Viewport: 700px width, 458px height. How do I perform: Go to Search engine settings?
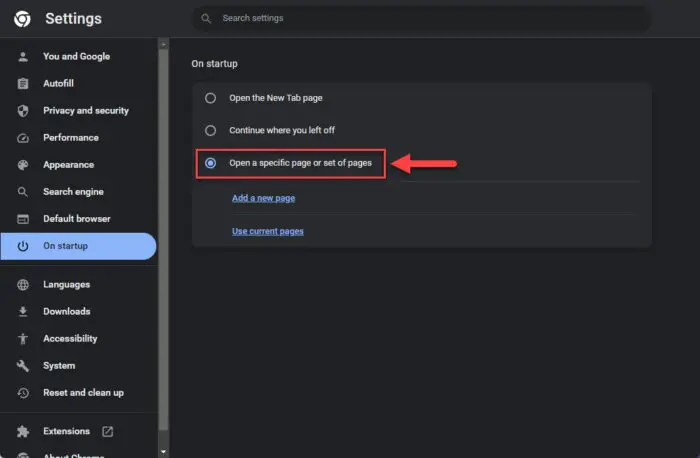point(79,192)
